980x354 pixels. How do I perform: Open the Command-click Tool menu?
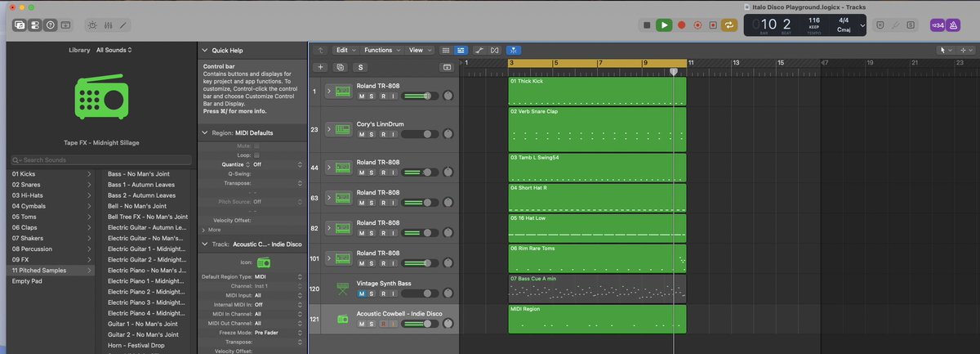point(964,50)
